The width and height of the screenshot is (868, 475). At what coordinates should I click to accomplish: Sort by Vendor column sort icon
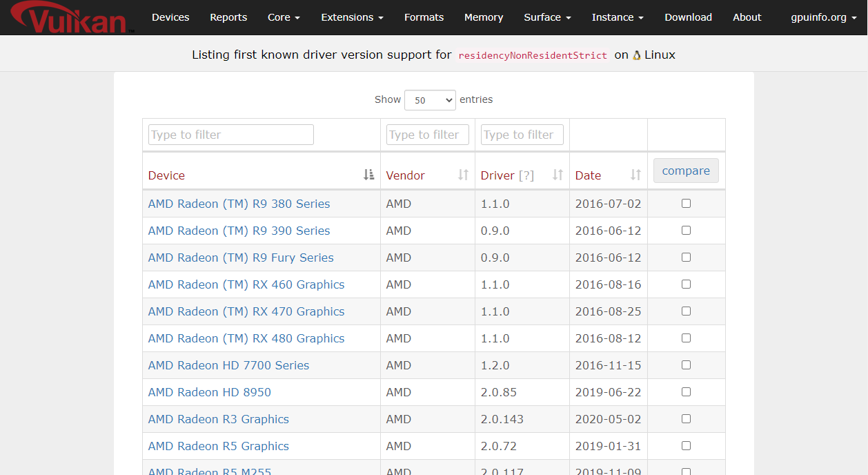[464, 175]
